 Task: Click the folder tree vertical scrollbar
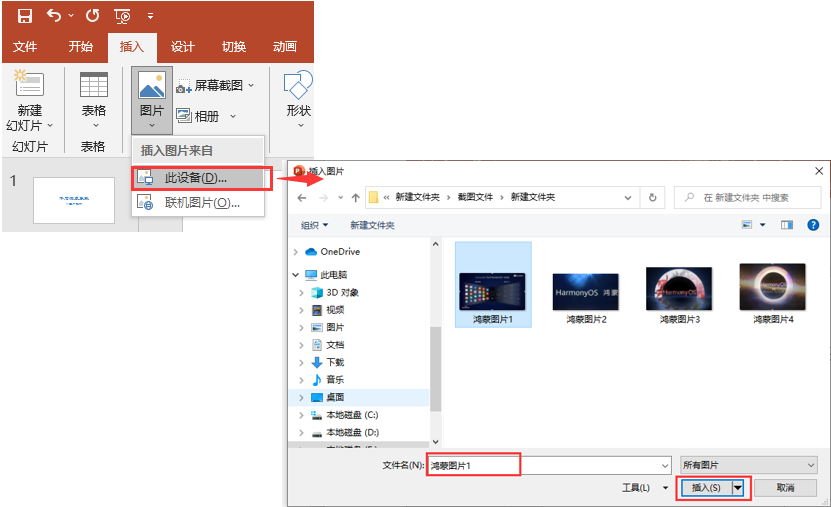pyautogui.click(x=435, y=350)
